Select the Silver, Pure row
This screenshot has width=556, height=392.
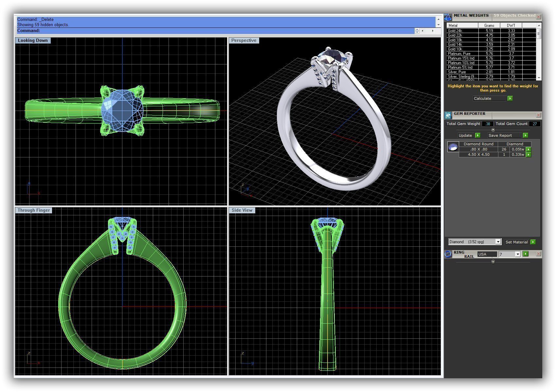[x=491, y=72]
